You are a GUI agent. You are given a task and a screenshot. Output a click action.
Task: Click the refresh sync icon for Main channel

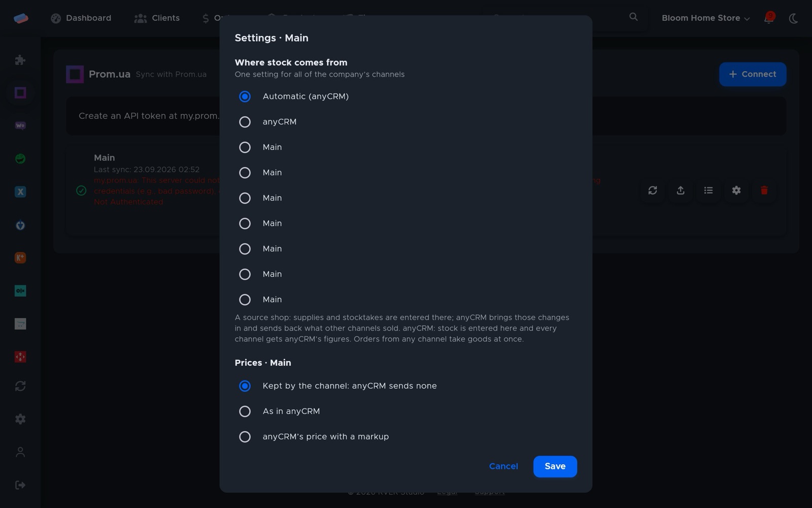point(653,190)
